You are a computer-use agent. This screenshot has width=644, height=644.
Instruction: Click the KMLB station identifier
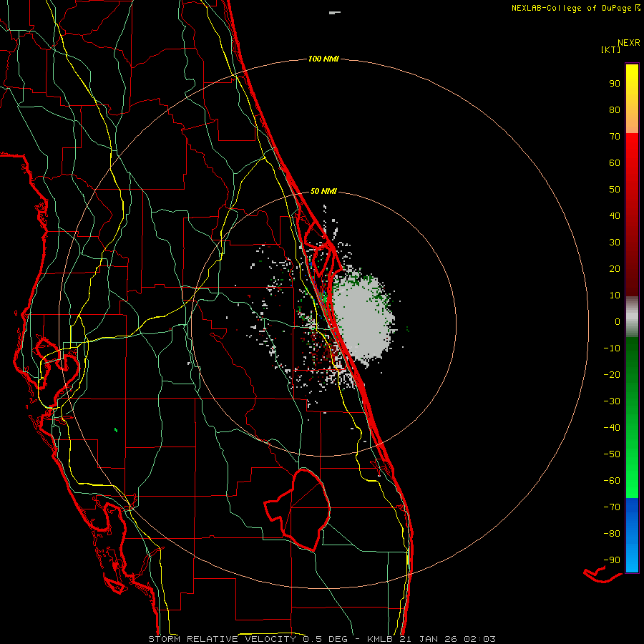[380, 639]
